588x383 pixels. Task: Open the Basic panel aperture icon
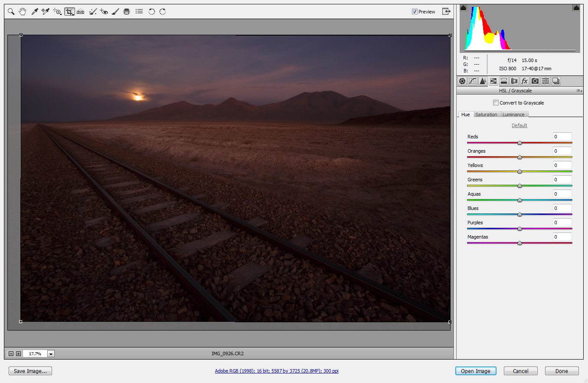coord(462,81)
